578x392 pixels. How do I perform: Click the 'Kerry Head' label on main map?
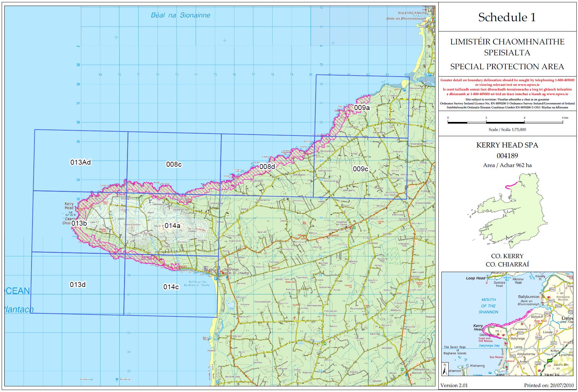coord(69,206)
